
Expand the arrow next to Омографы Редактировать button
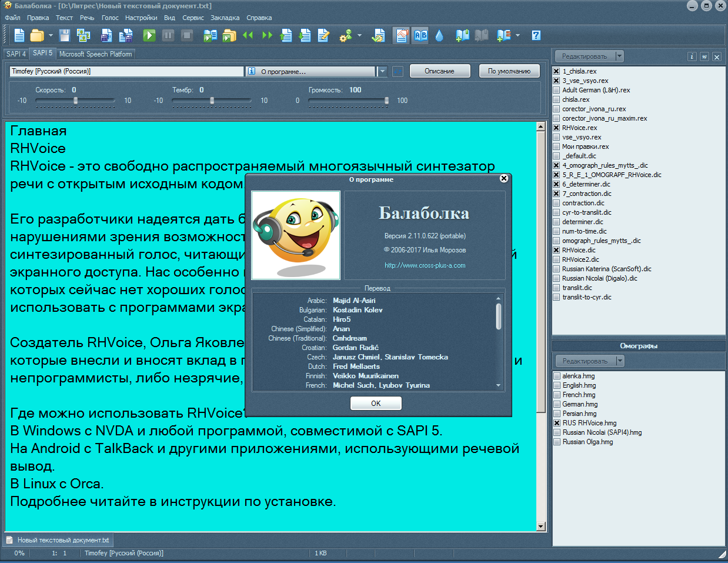(x=620, y=361)
